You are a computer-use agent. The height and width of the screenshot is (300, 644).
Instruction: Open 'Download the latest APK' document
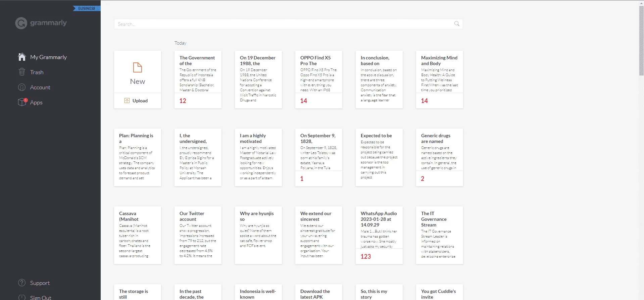pyautogui.click(x=319, y=292)
